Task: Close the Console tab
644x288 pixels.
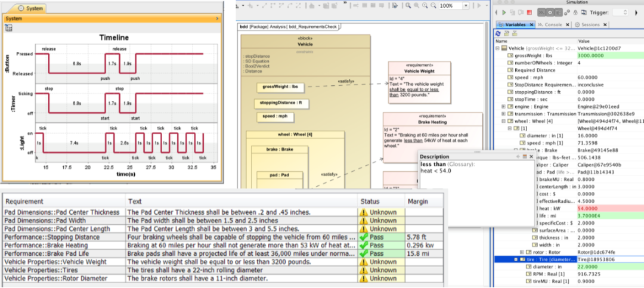Action: click(x=568, y=24)
